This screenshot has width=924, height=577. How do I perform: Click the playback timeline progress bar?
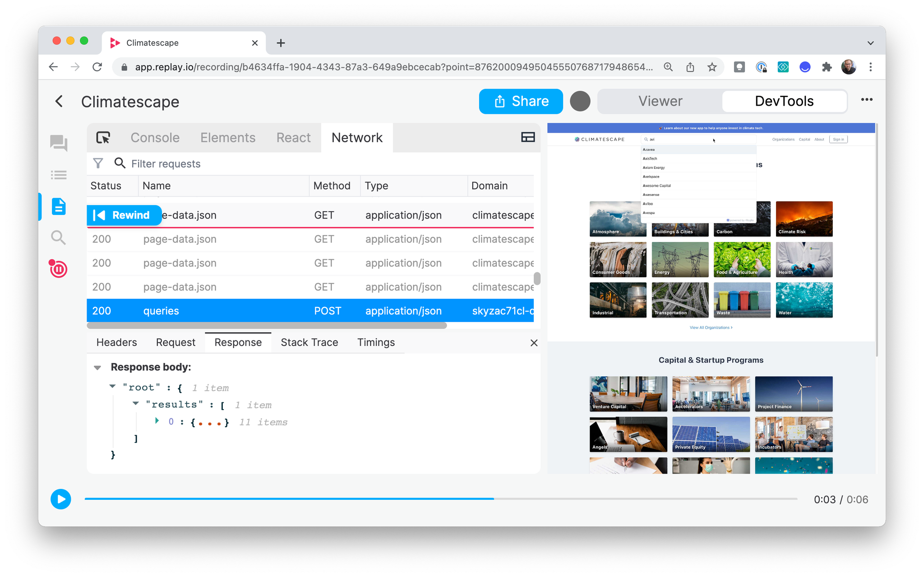click(x=441, y=499)
